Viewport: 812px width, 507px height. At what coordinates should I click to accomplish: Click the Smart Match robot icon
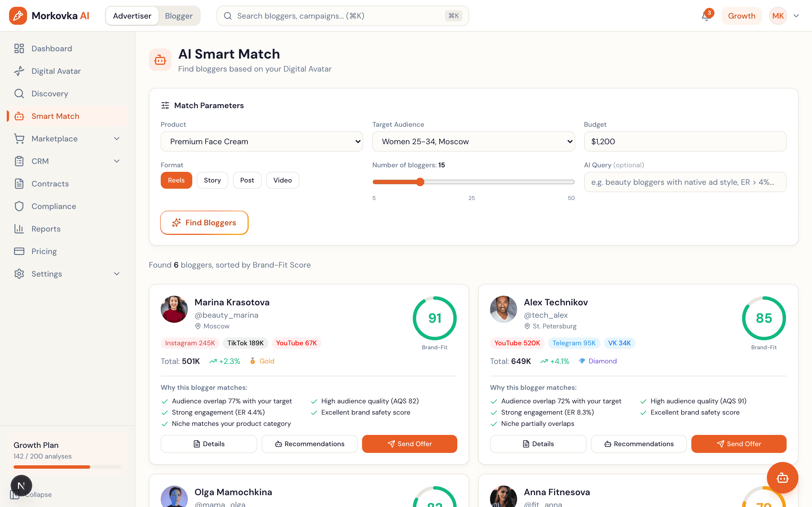click(19, 116)
